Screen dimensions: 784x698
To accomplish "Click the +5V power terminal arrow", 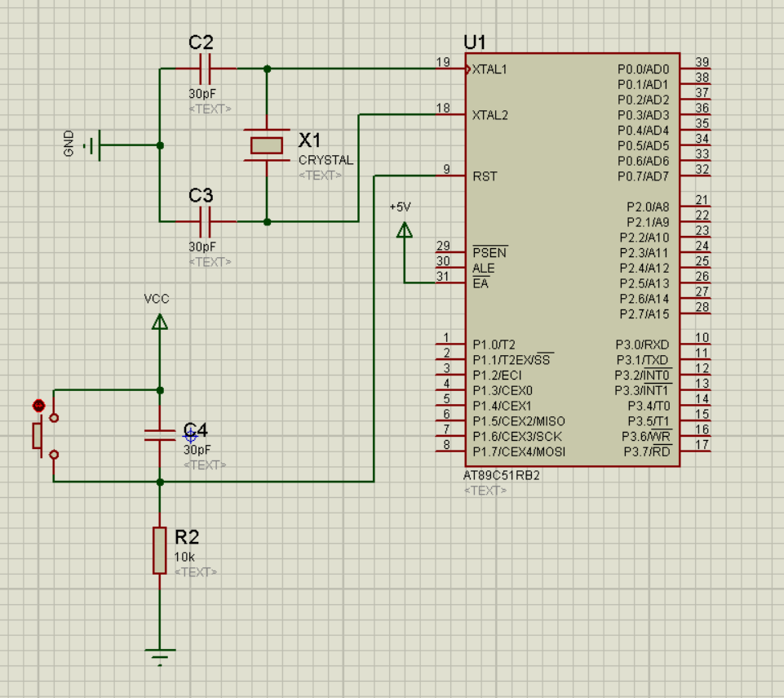I will point(404,231).
